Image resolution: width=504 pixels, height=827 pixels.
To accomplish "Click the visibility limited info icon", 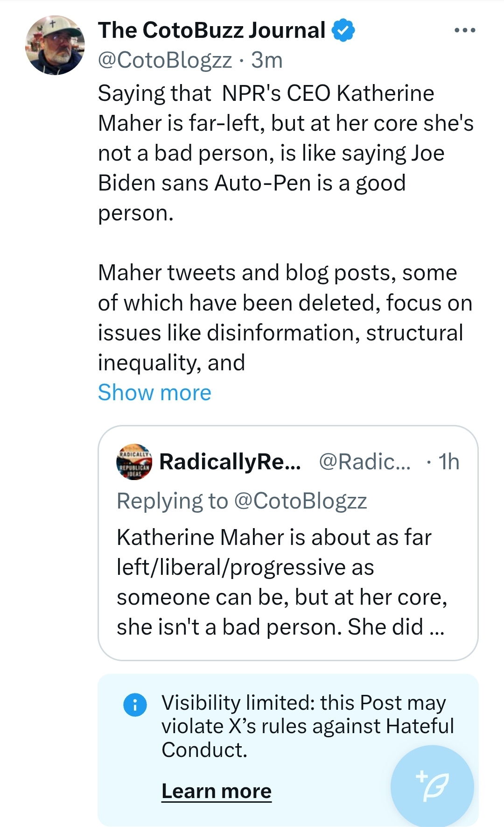I will pos(135,705).
